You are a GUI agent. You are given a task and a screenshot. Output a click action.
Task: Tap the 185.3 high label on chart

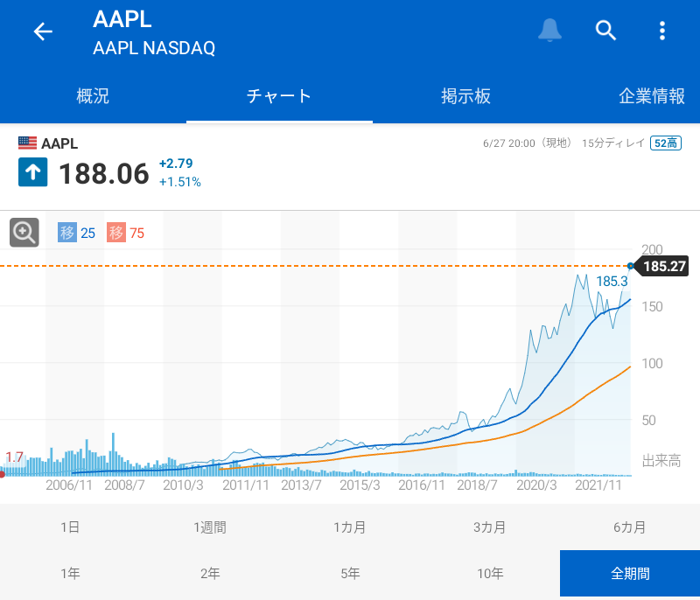point(612,282)
